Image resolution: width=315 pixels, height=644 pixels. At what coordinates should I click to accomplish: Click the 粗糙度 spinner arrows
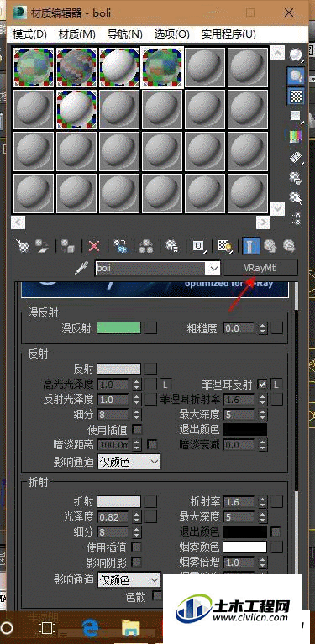(263, 328)
